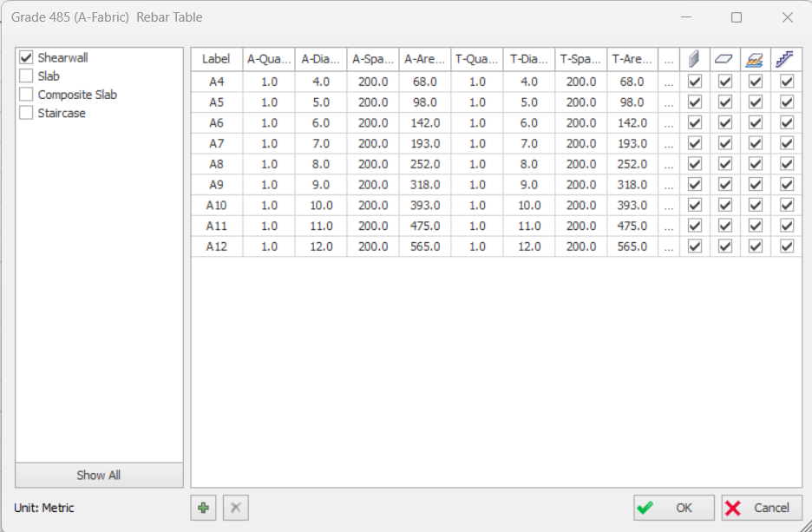Viewport: 812px width, 532px height.
Task: Open the ellipsis cell in row A8
Action: click(x=668, y=164)
